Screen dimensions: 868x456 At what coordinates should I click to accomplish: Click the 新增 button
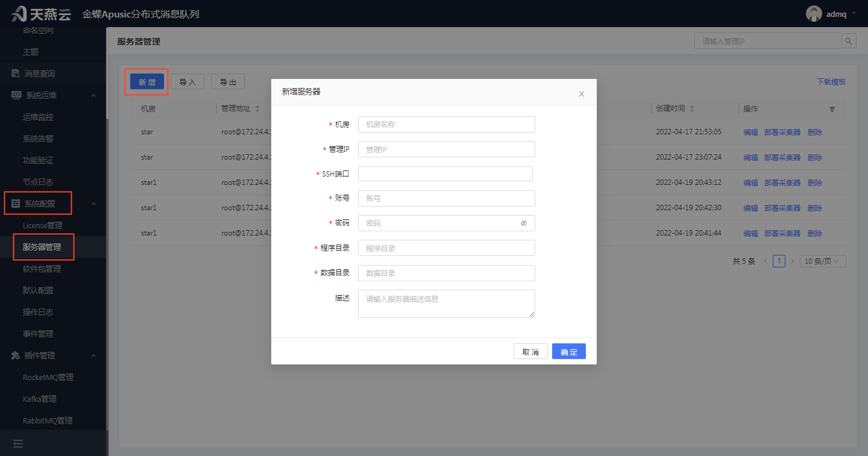pos(147,82)
